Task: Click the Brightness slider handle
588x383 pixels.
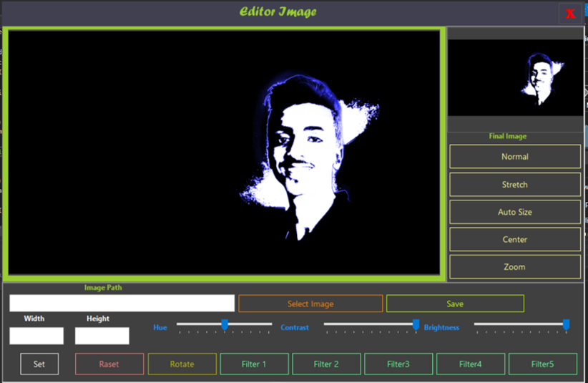Action: pos(566,325)
